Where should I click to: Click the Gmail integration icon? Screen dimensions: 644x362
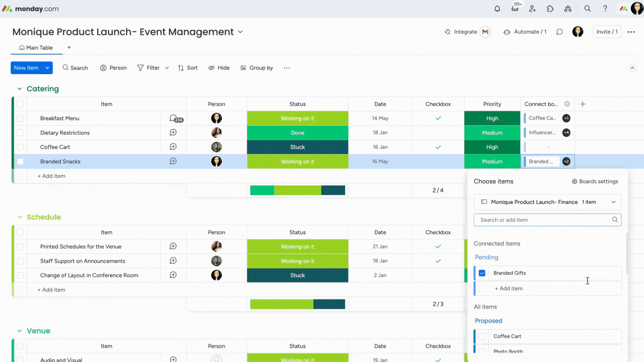pyautogui.click(x=485, y=32)
